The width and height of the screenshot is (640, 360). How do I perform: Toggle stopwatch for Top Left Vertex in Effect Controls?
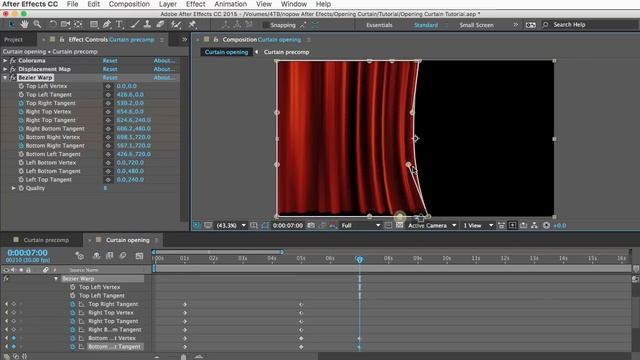click(x=21, y=86)
